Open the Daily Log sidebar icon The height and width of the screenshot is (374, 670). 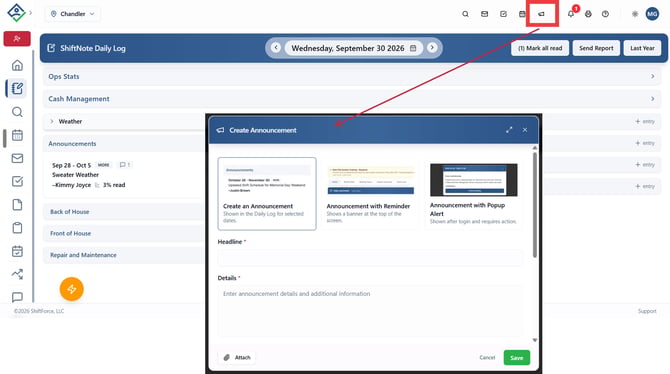17,88
